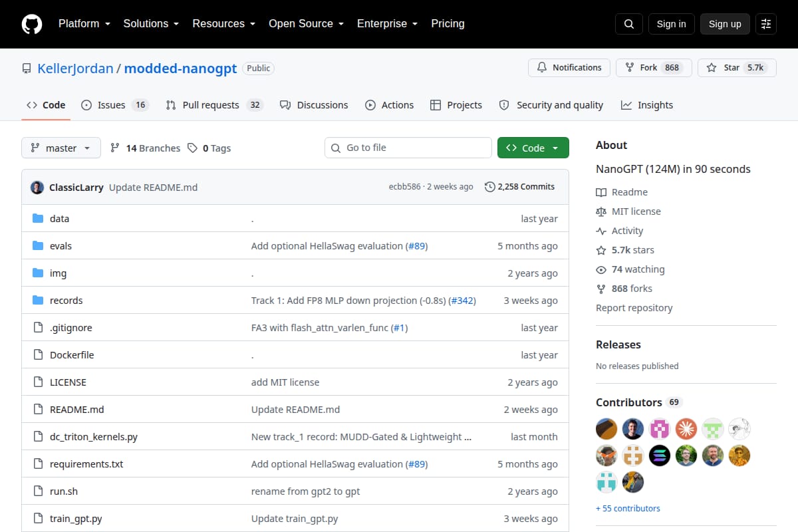Image resolution: width=798 pixels, height=532 pixels.
Task: Open the img folder
Action: (58, 273)
